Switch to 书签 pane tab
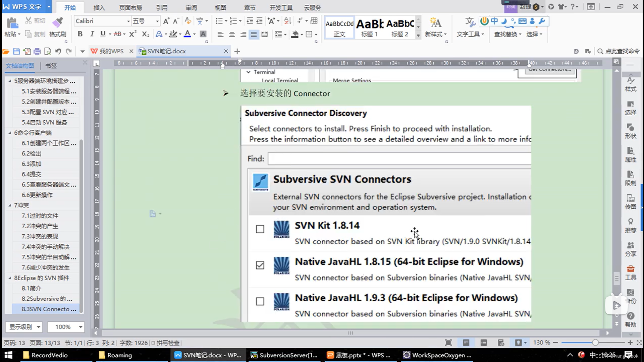This screenshot has width=644, height=362. [51, 66]
